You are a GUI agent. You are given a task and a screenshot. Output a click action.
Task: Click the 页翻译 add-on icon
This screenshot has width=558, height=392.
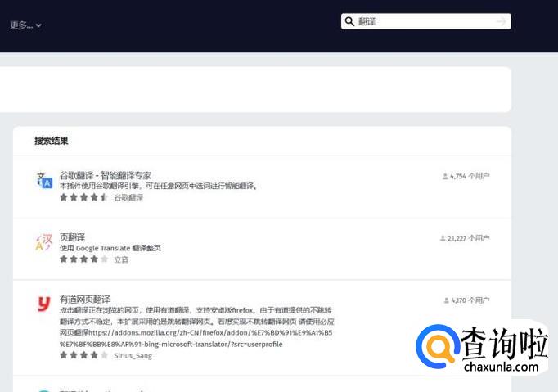[44, 242]
